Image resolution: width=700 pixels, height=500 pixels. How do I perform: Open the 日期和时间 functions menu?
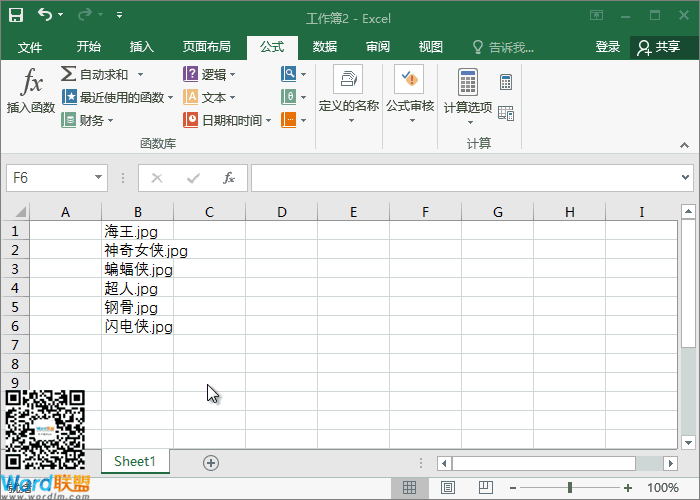228,120
